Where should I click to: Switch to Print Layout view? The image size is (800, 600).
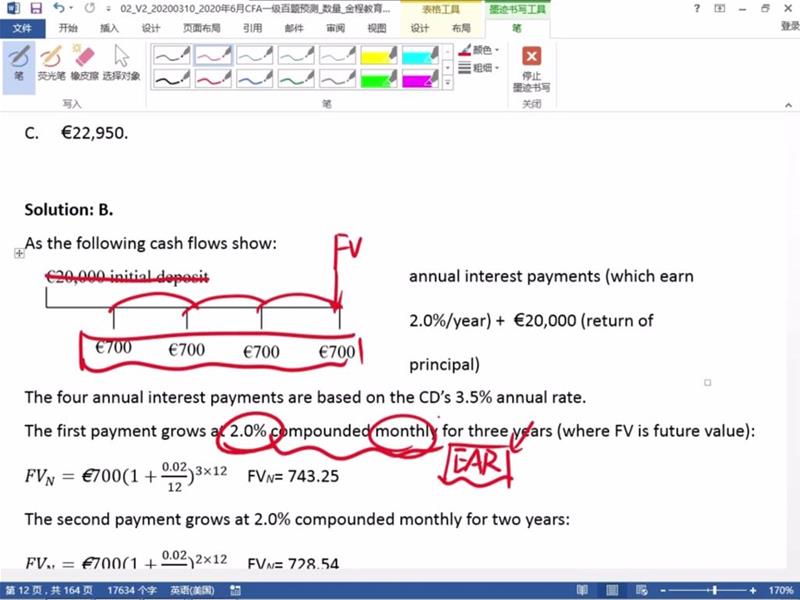[612, 590]
